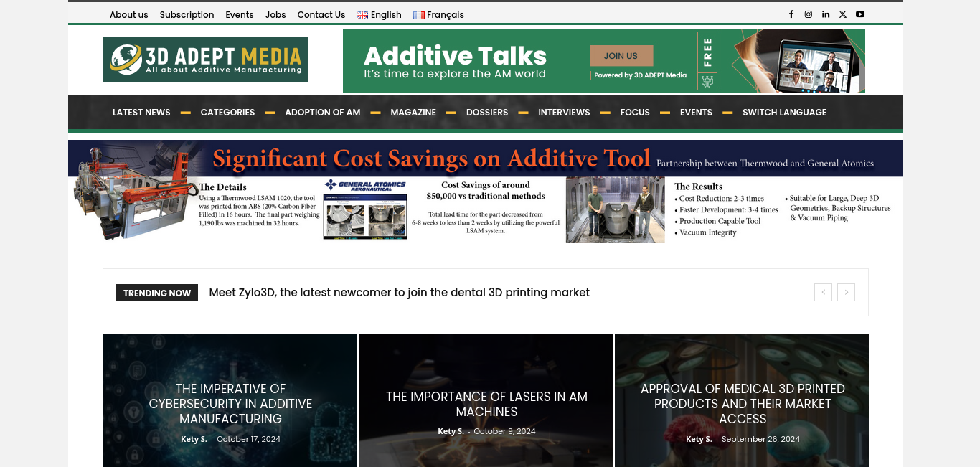Open the Events link in top bar

coord(240,15)
